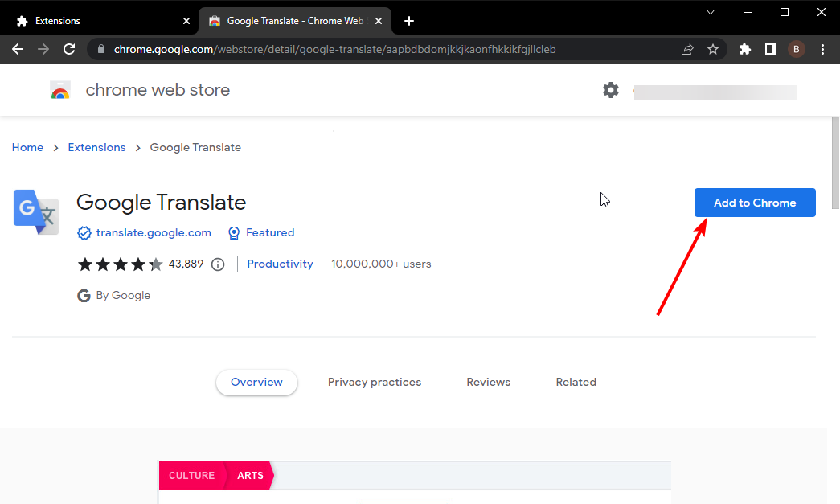Close the Google Translate tab
Image resolution: width=840 pixels, height=504 pixels.
[379, 21]
